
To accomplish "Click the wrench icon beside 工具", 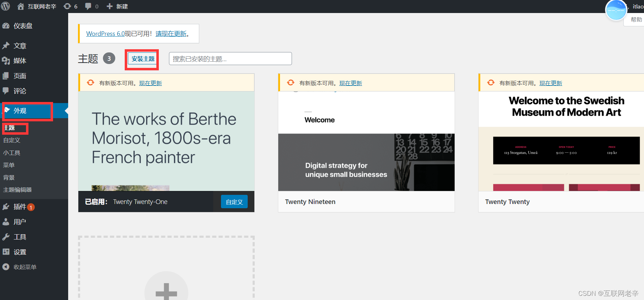I will click(6, 237).
